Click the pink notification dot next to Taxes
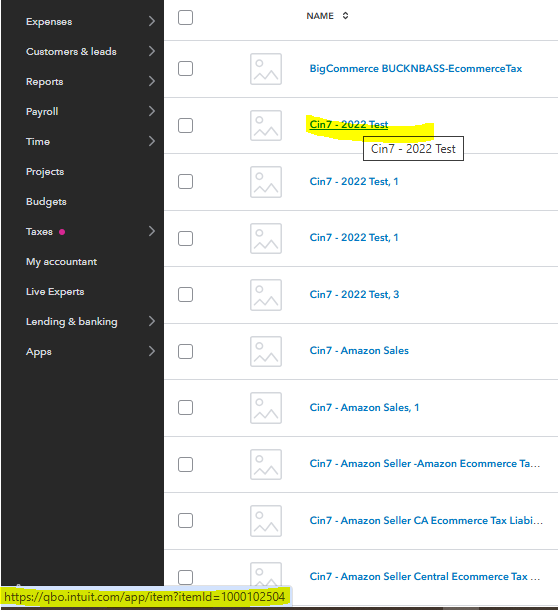Image resolution: width=558 pixels, height=610 pixels. tap(62, 232)
